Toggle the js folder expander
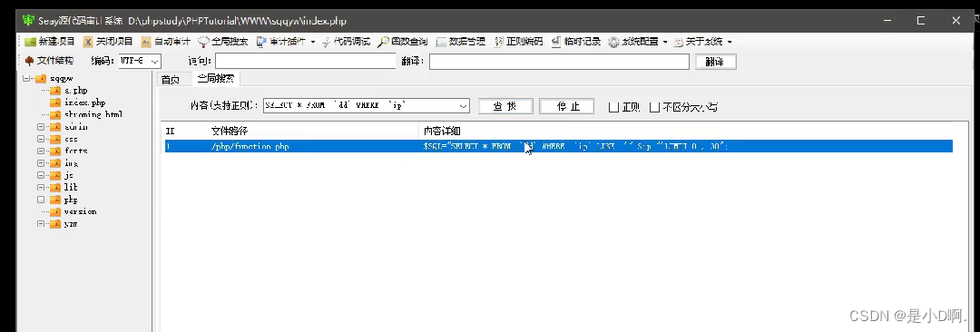 (x=41, y=175)
